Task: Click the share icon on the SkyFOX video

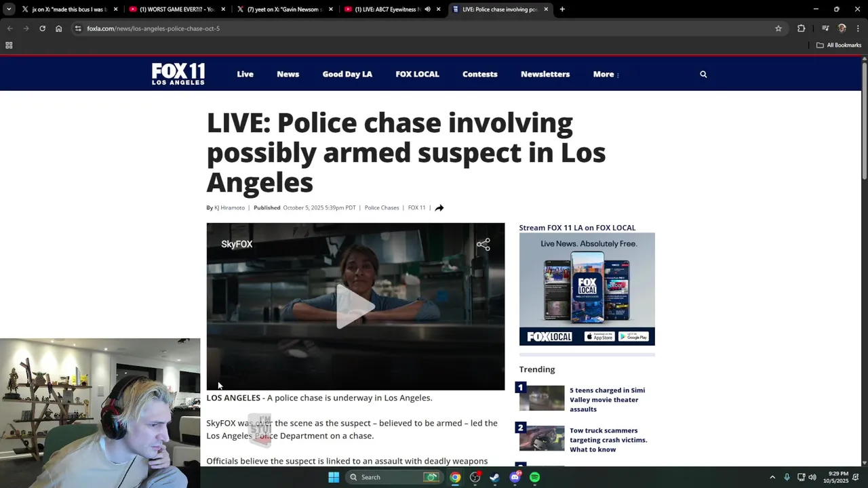Action: tap(483, 245)
